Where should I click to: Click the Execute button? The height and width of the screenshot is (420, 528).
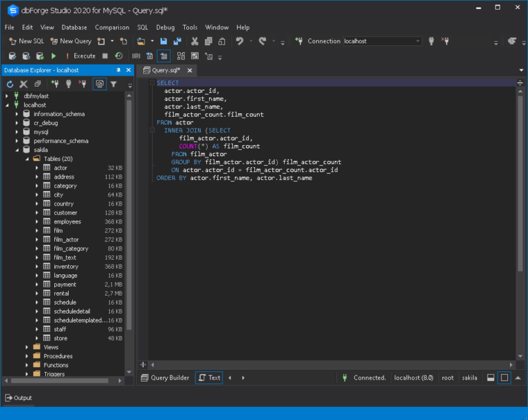pos(80,56)
